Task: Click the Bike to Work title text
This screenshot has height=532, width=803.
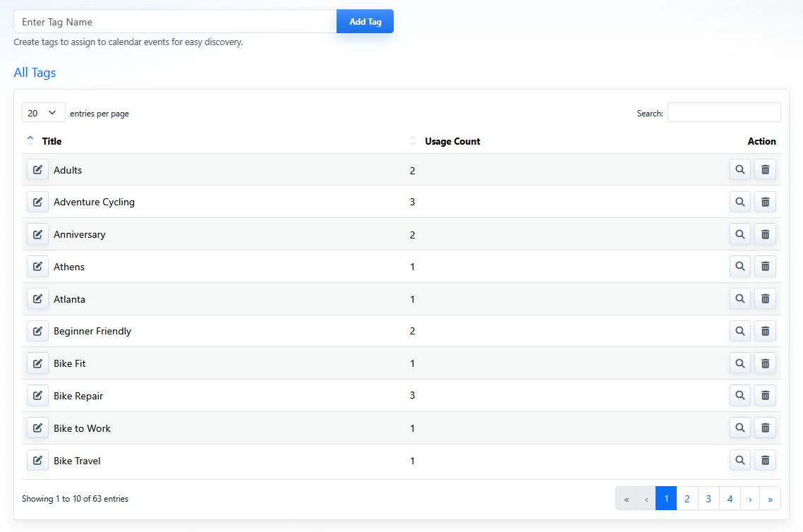Action: (x=82, y=428)
